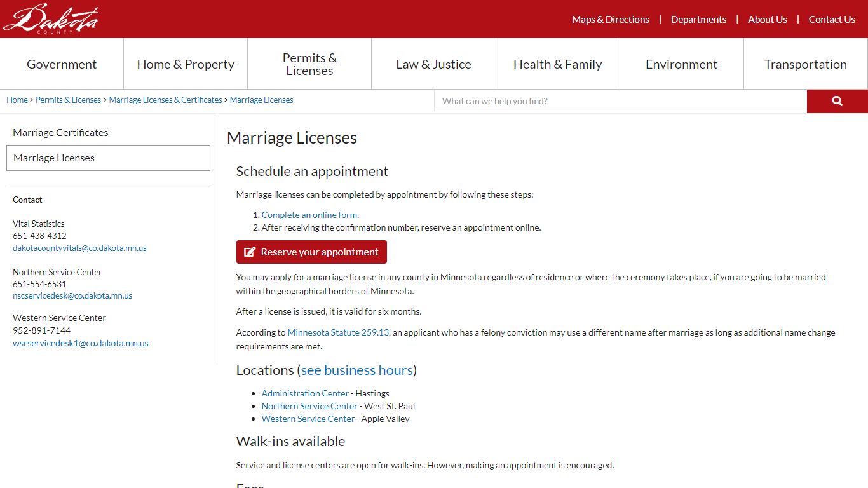Open the Government menu
Viewport: 868px width, 488px height.
coord(62,64)
